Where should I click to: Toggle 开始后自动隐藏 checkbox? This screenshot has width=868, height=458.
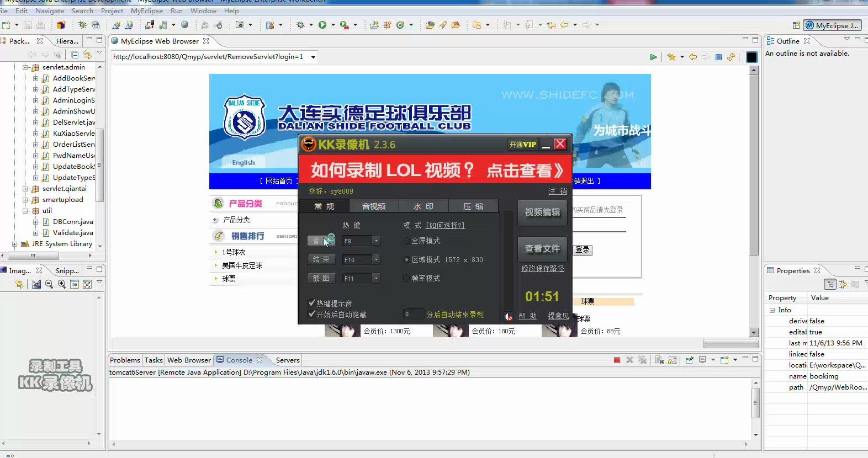pyautogui.click(x=311, y=314)
